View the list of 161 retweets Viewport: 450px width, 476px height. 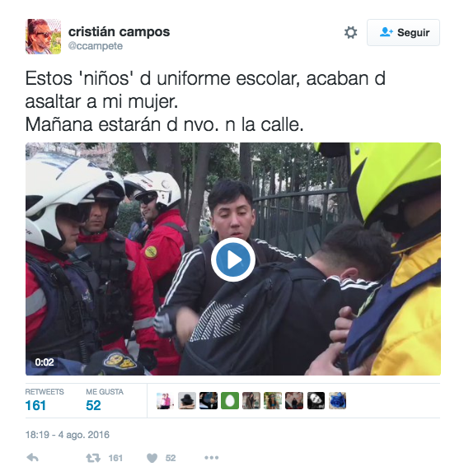click(x=45, y=400)
